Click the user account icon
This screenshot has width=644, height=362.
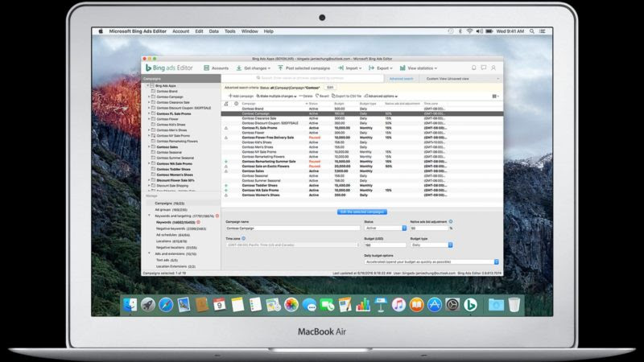coord(493,68)
